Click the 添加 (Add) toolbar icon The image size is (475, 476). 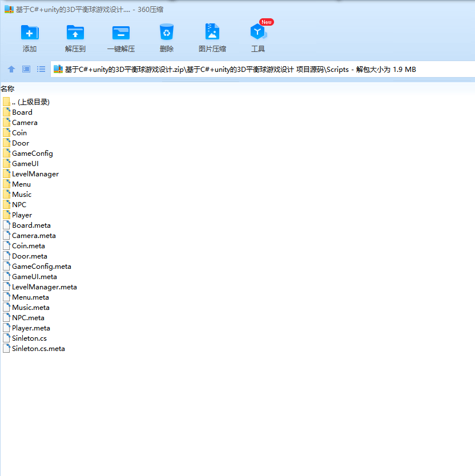click(x=30, y=33)
